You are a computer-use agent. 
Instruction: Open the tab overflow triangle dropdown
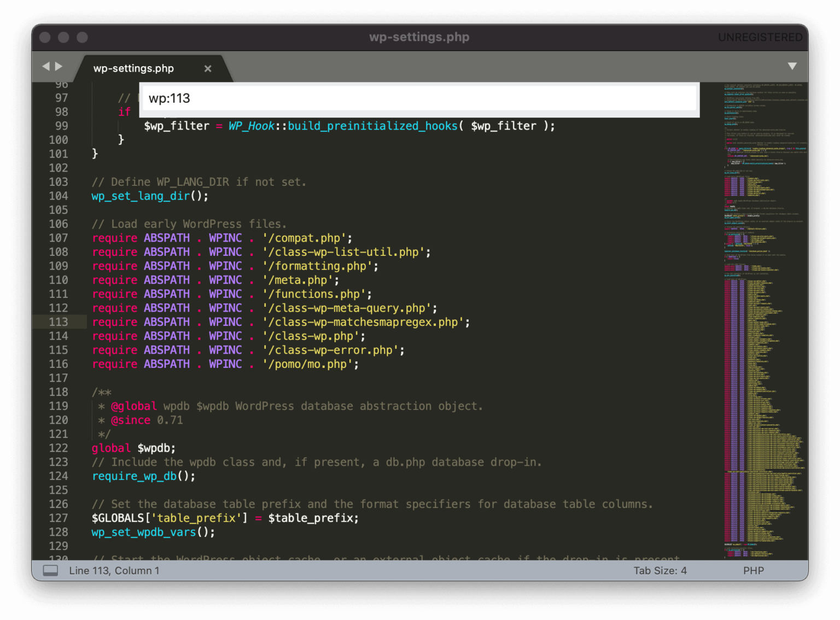click(792, 66)
